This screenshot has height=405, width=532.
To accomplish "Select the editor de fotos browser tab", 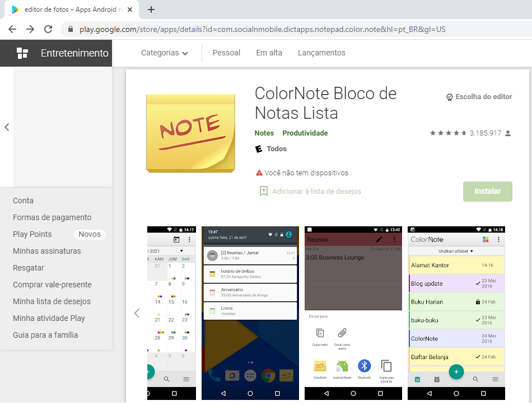I will click(x=71, y=10).
